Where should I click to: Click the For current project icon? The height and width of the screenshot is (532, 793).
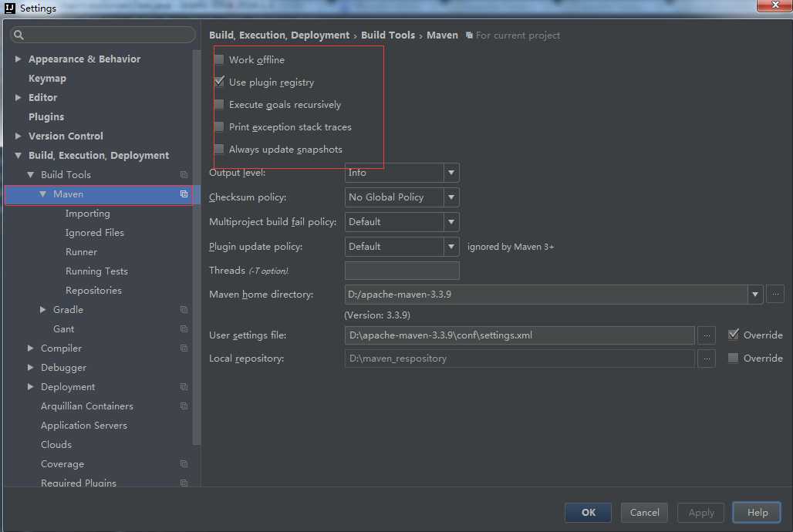(469, 35)
